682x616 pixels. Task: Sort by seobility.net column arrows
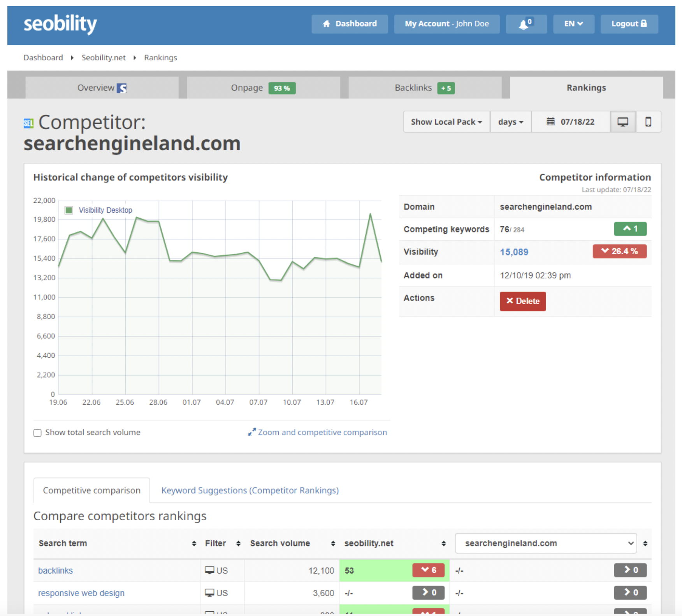pos(443,544)
